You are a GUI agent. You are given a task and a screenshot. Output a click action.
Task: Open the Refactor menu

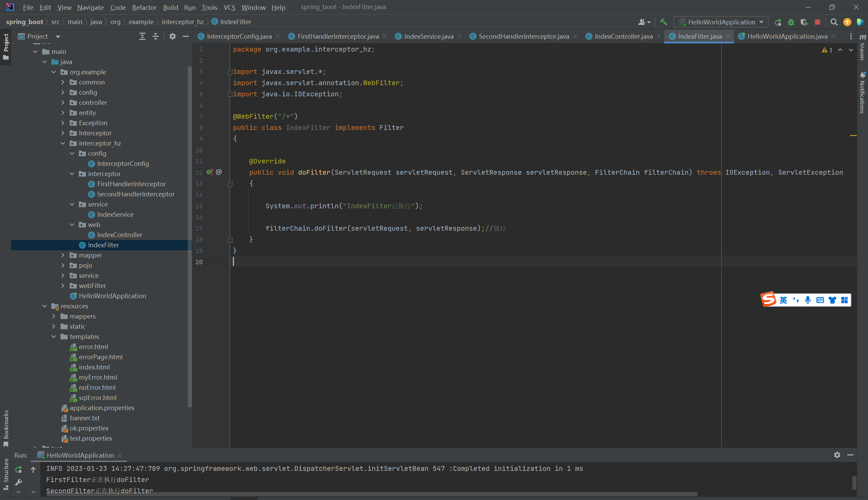tap(144, 7)
